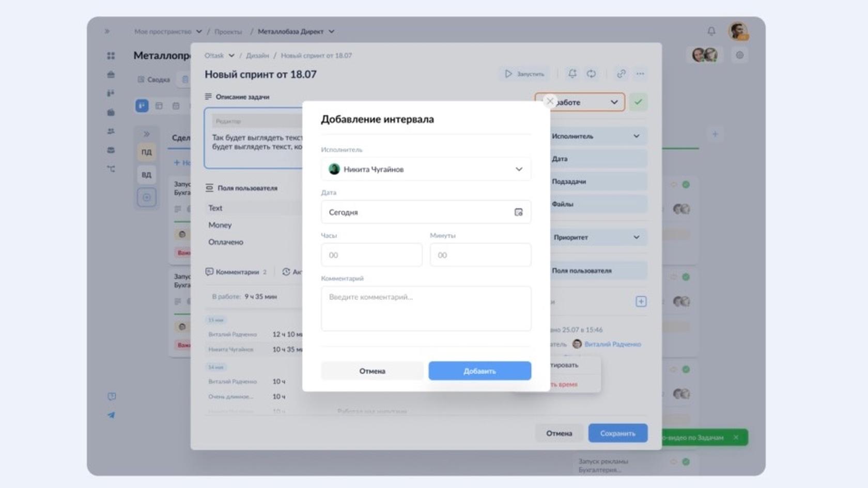Open the users icon in left sidebar
Viewport: 868px width, 488px height.
click(111, 131)
